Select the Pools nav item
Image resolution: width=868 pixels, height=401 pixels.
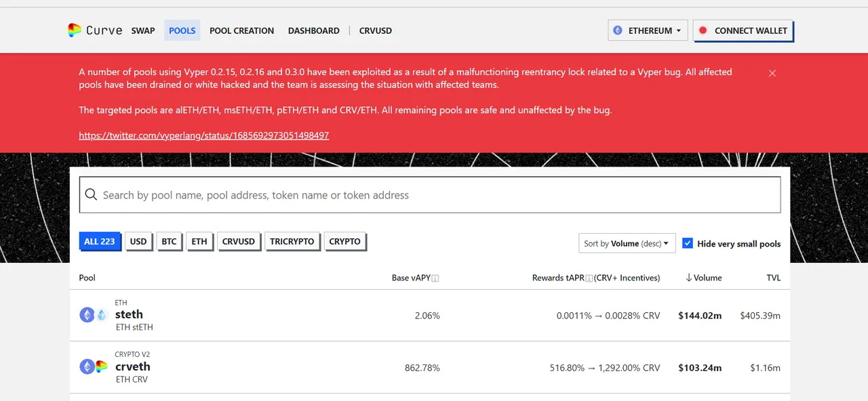click(x=182, y=30)
